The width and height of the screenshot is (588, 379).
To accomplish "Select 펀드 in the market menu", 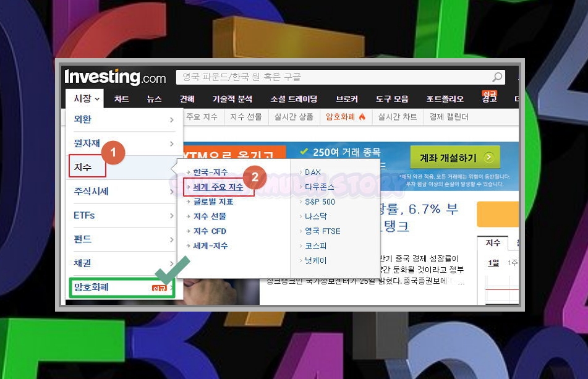I will pos(82,239).
